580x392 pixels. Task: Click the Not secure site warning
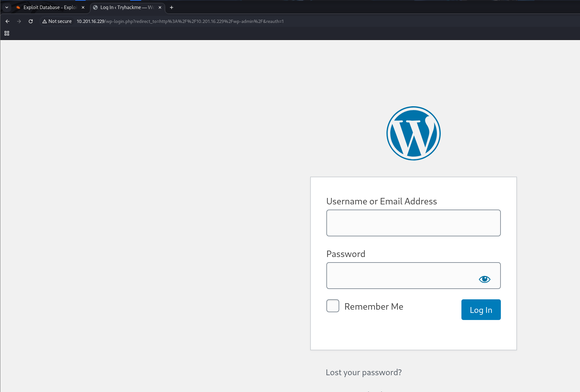(x=57, y=21)
